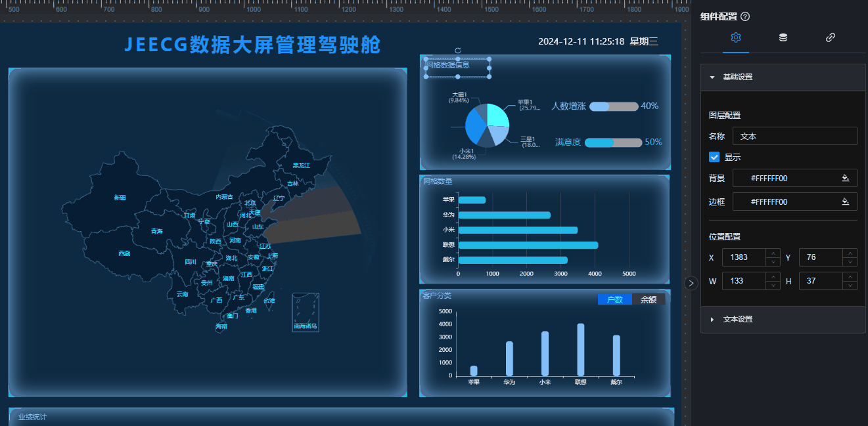Decrease the W width using the down arrow
This screenshot has width=868, height=426.
click(x=773, y=286)
